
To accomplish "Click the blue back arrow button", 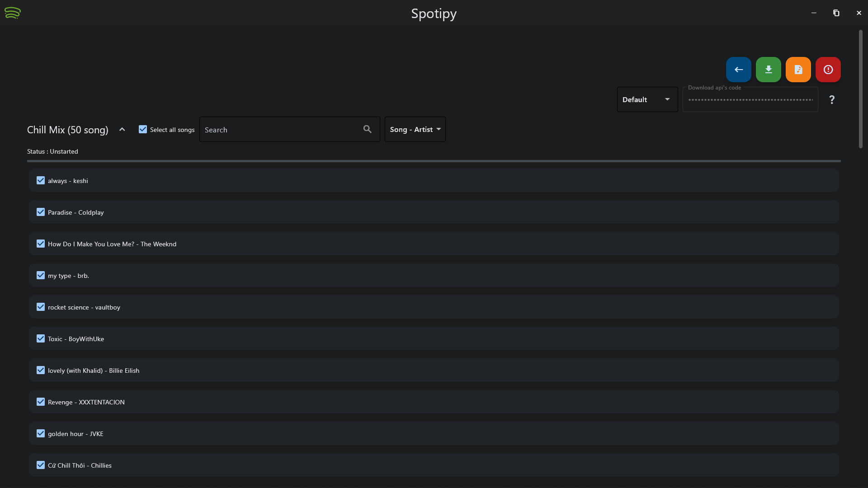I will click(738, 70).
